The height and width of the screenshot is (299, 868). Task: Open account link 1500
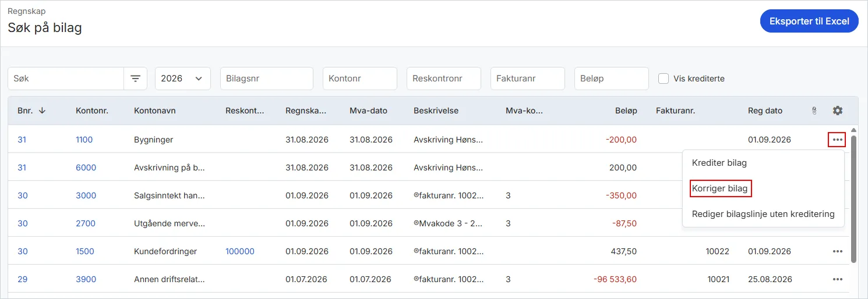(85, 251)
